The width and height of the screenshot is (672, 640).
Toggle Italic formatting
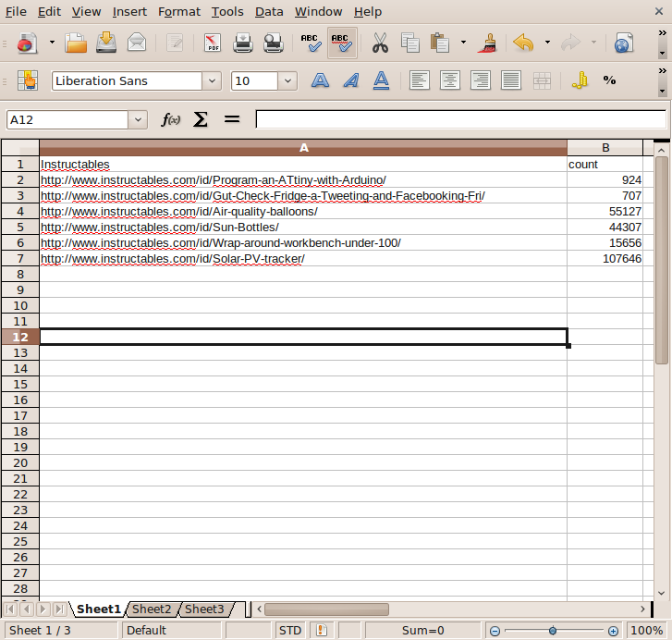(351, 80)
